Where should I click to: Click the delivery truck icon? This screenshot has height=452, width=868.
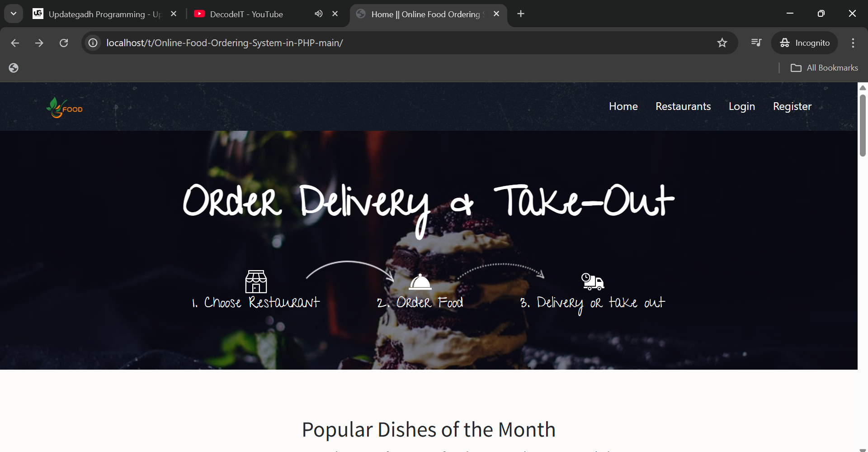click(593, 281)
